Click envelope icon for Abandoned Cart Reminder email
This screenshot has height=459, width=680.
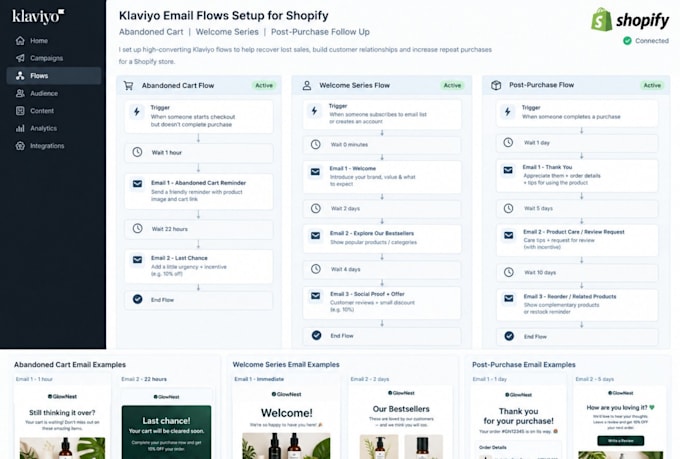[137, 184]
